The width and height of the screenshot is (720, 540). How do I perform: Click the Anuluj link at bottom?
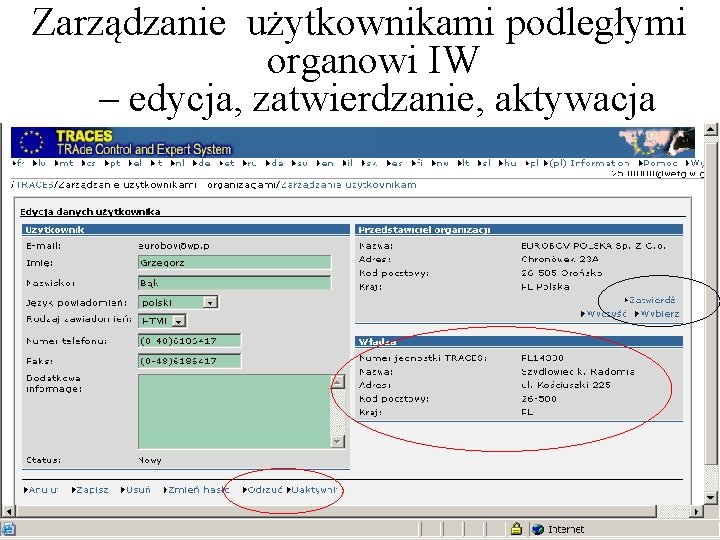coord(41,490)
